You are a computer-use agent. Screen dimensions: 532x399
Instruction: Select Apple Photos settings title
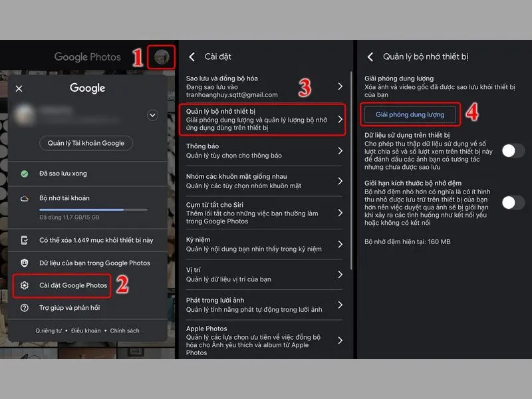[x=207, y=329]
